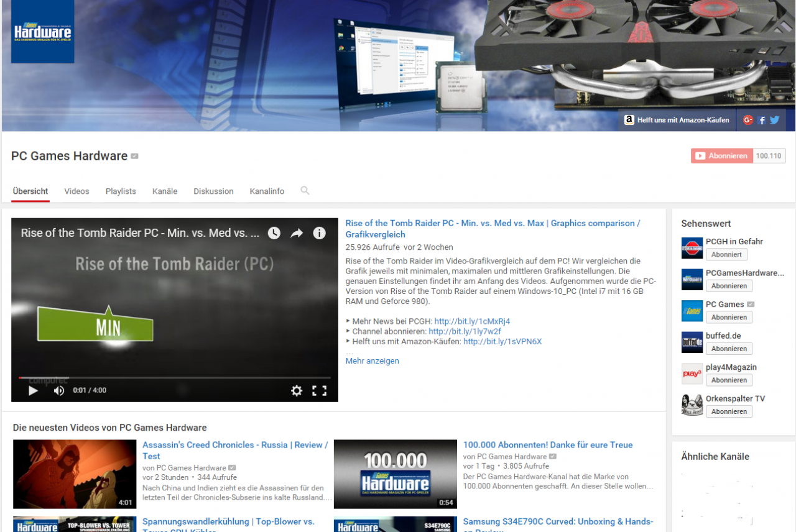Click the buffed.de channel name
796x532 pixels.
(x=723, y=336)
